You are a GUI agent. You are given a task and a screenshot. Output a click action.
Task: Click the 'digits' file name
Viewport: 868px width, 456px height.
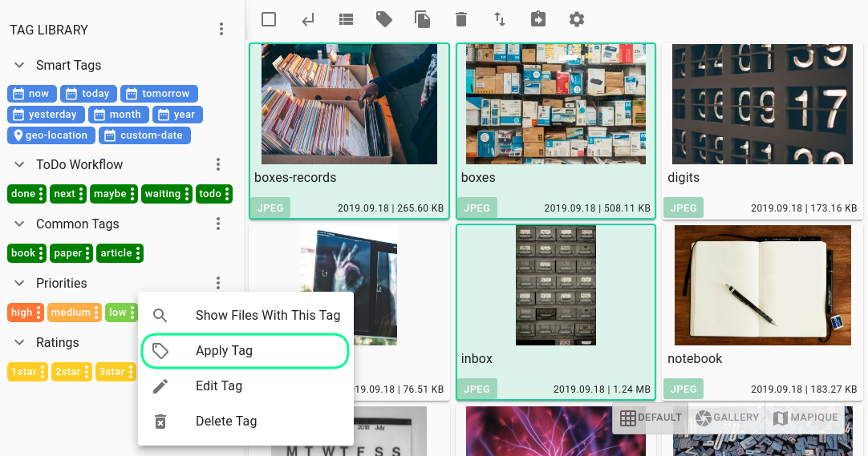[x=683, y=177]
